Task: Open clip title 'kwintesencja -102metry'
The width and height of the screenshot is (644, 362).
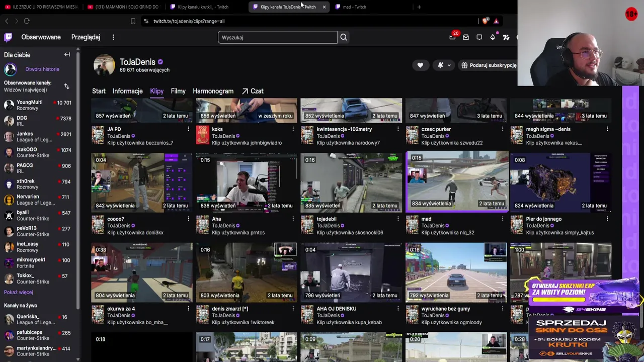Action: pyautogui.click(x=344, y=129)
